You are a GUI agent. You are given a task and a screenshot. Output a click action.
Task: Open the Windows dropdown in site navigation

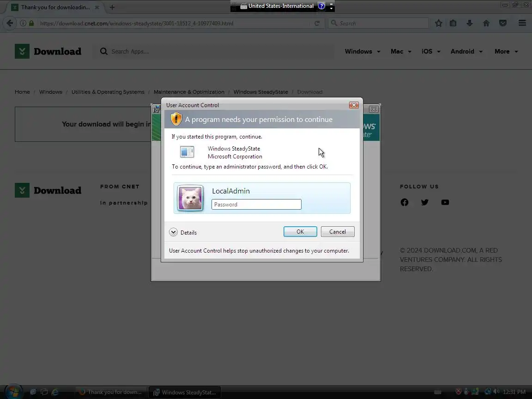[363, 51]
